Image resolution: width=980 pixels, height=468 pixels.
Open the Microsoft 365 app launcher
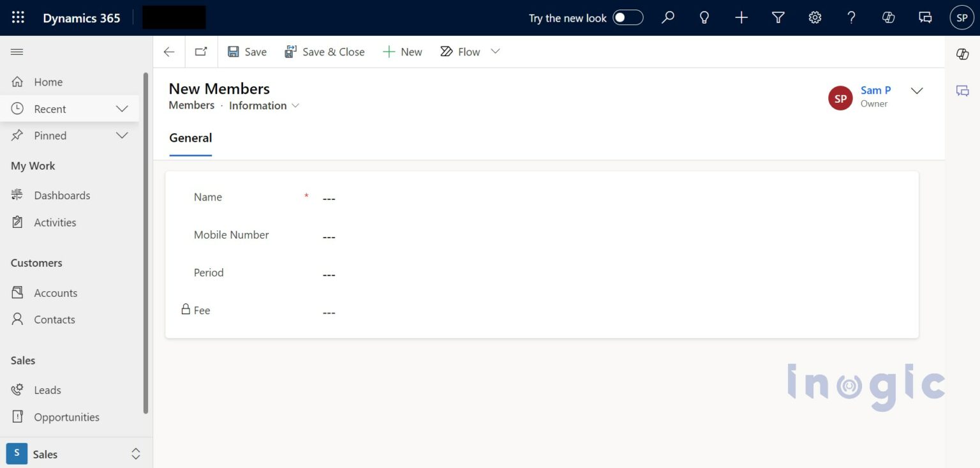tap(17, 16)
